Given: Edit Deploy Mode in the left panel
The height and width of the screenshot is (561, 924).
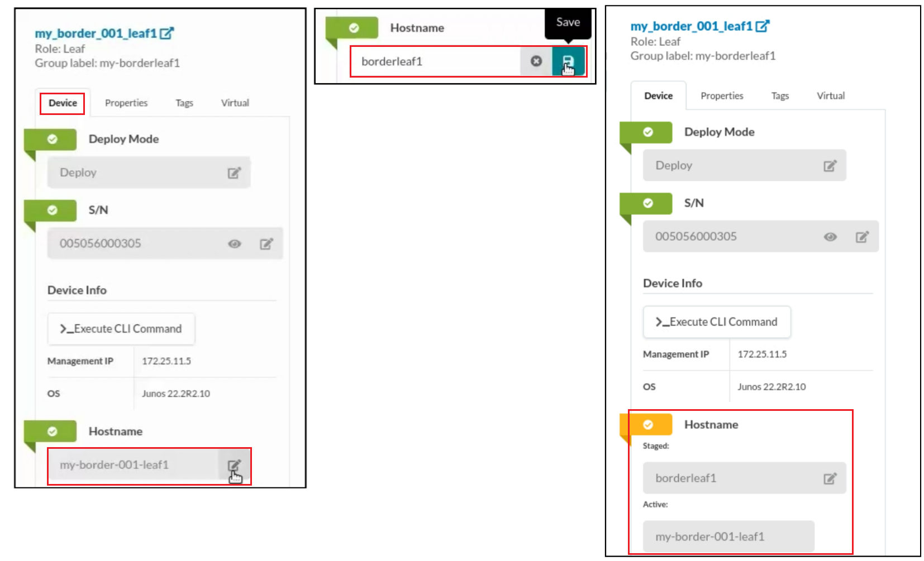Looking at the screenshot, I should click(x=234, y=173).
